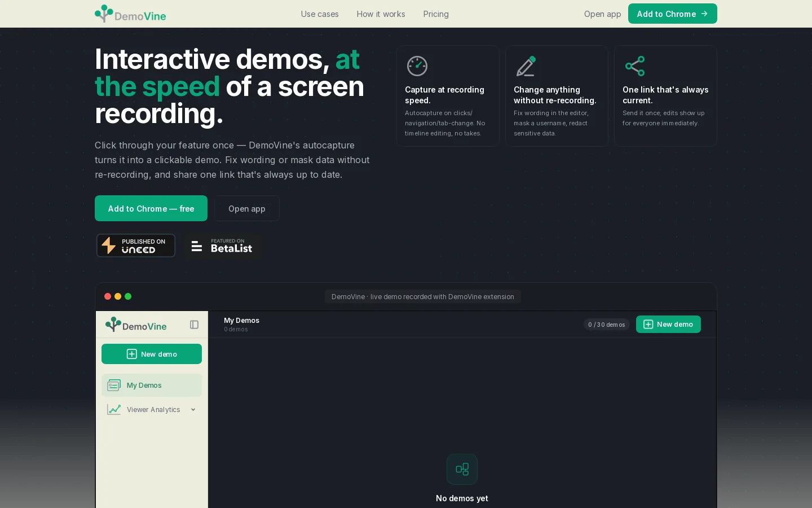Click the 'No demos yet' text
This screenshot has width=812, height=508.
click(462, 498)
